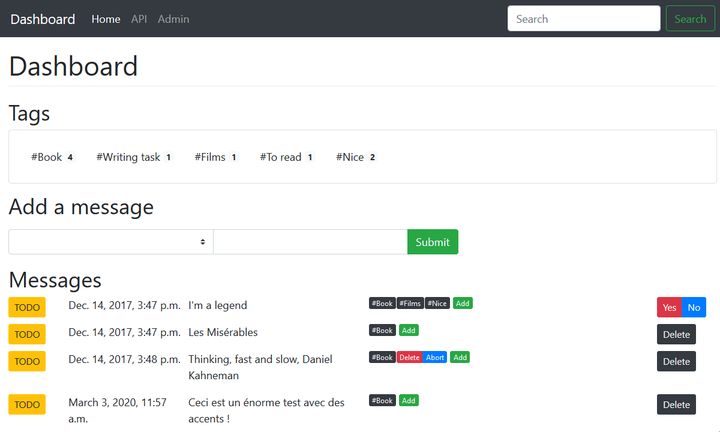This screenshot has width=720, height=432.
Task: Filter by the #To read tag
Action: pos(287,157)
